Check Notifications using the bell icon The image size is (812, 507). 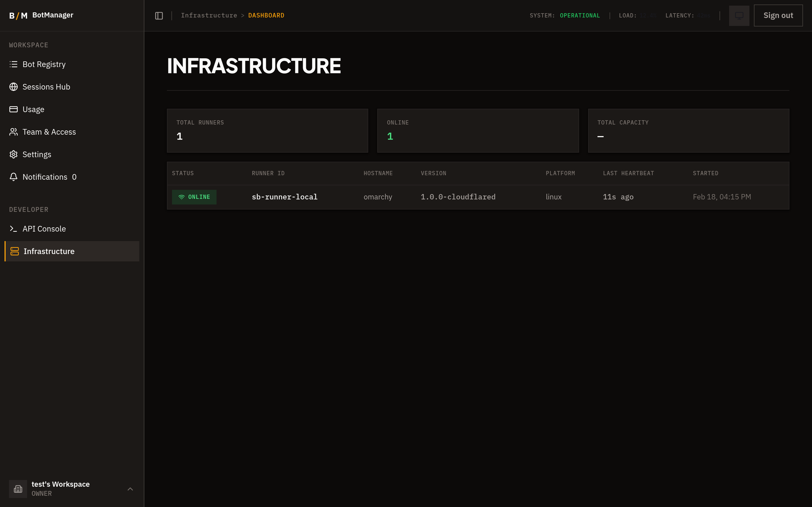[14, 177]
